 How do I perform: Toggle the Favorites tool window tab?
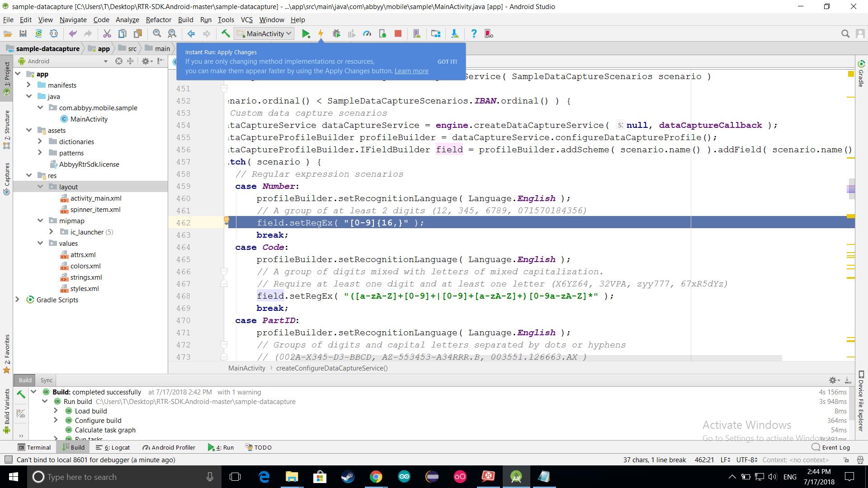6,354
